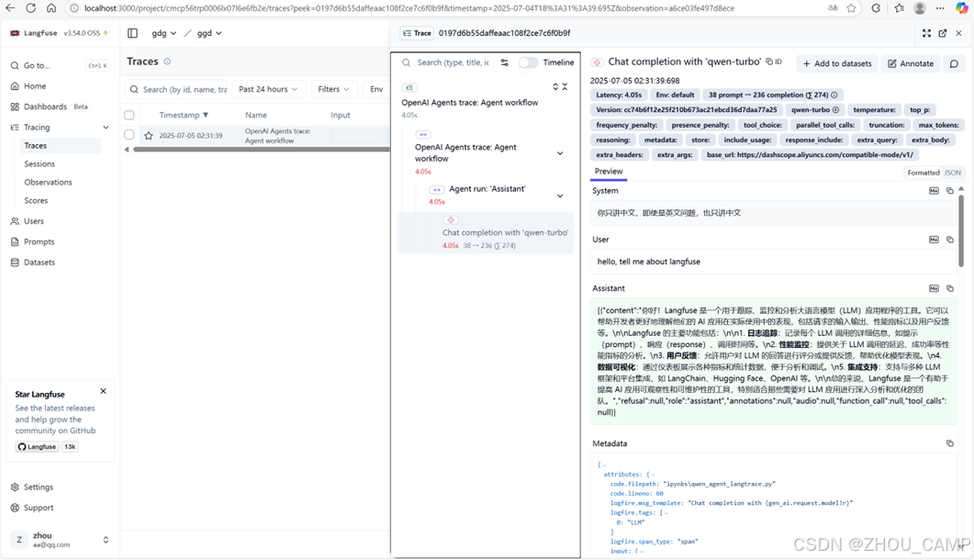Open trace in a new tab
Viewport: 974px width, 560px height.
(x=942, y=33)
